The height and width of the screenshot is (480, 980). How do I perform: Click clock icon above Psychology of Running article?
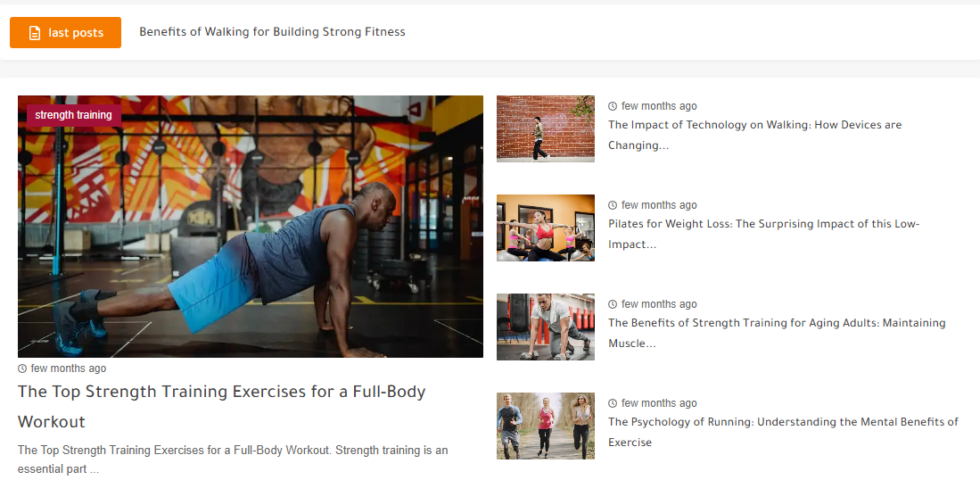(x=613, y=403)
